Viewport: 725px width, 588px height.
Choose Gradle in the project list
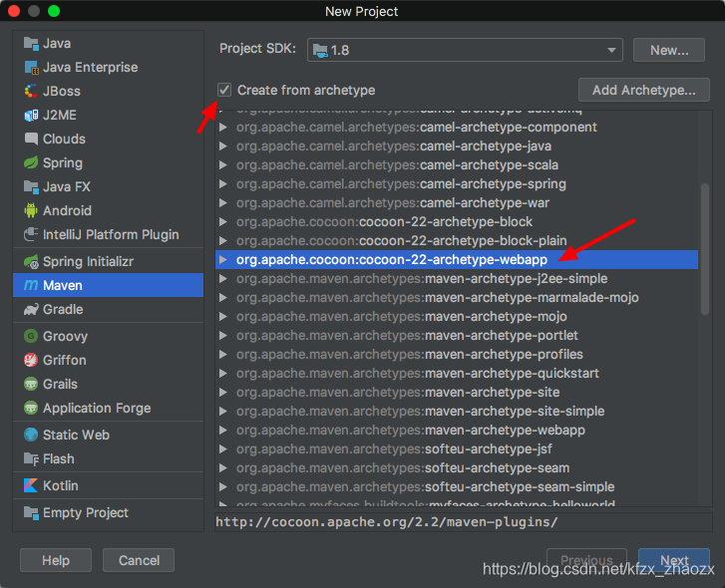[x=108, y=310]
